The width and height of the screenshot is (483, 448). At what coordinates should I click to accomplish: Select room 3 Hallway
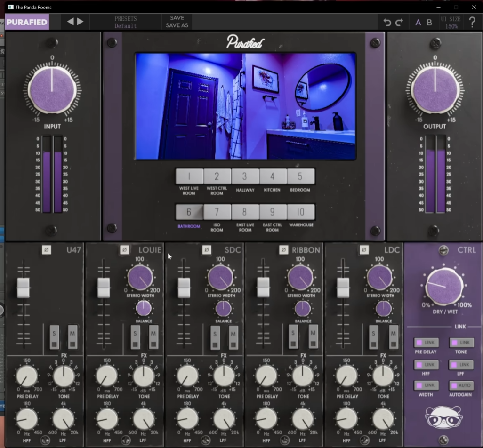(x=245, y=176)
